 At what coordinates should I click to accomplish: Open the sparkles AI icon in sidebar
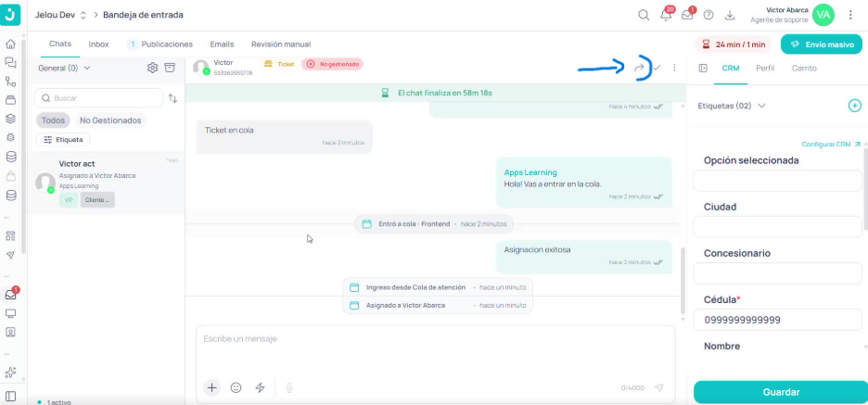coord(10,373)
